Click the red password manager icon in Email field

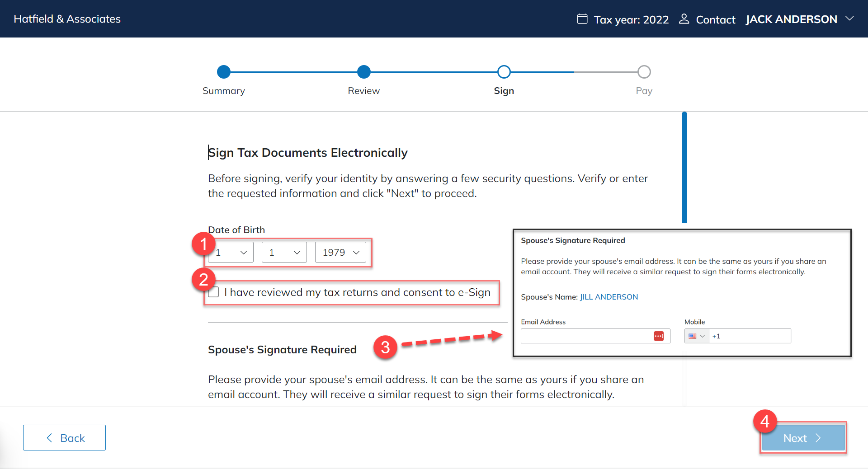coord(659,336)
